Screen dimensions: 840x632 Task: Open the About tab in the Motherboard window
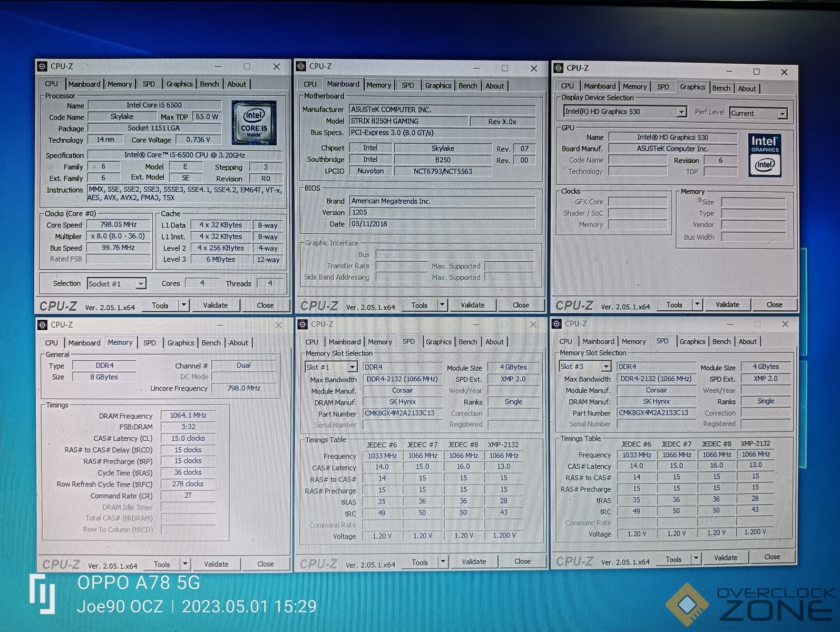click(495, 86)
